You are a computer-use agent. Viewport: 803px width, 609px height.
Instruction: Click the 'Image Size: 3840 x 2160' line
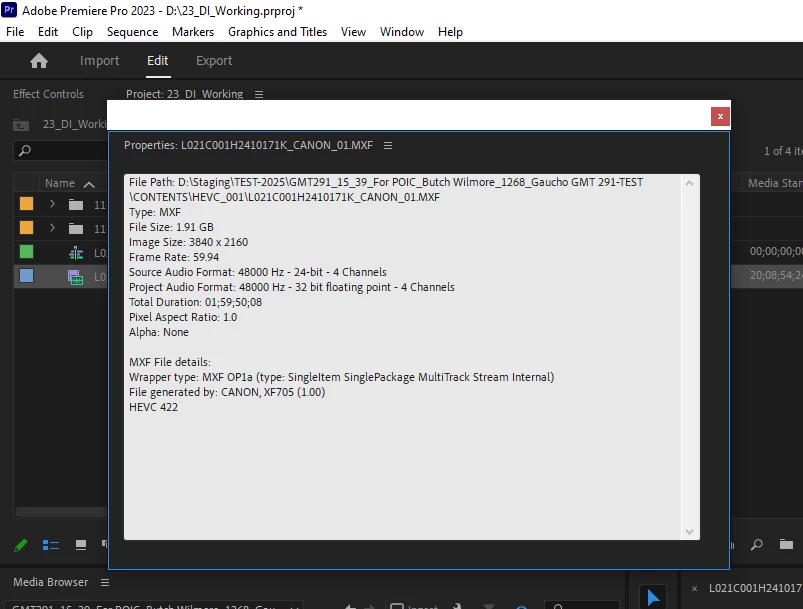[188, 242]
